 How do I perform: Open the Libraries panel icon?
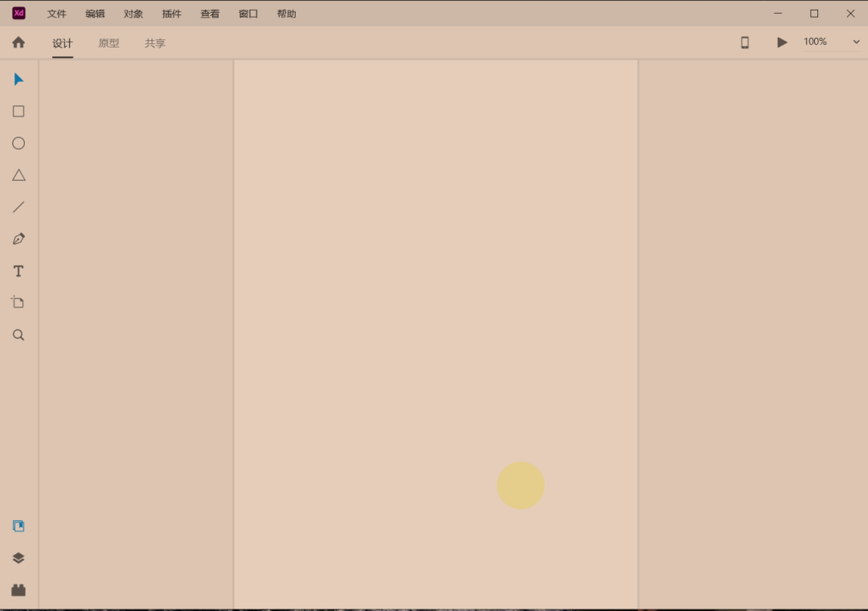pyautogui.click(x=18, y=526)
